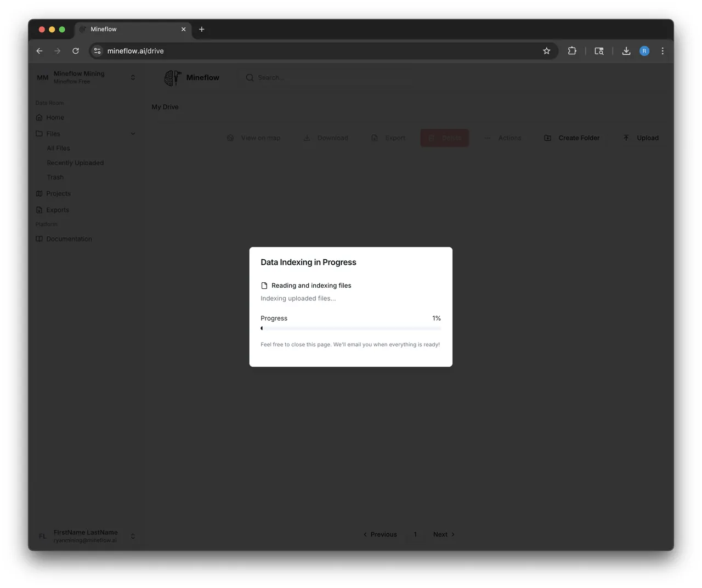Go to Next page

pyautogui.click(x=444, y=534)
